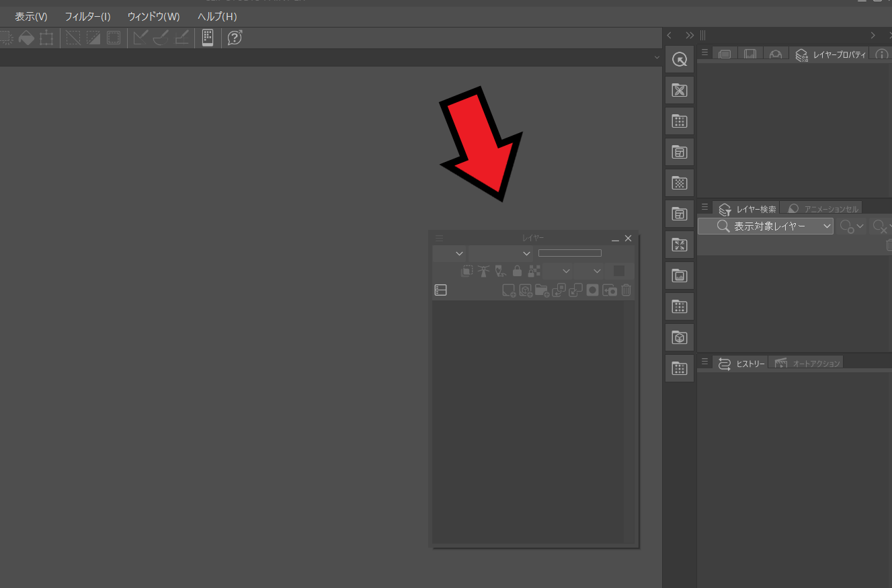Click the smartphone connection icon in the toolbar
This screenshot has height=588, width=892.
tap(208, 38)
